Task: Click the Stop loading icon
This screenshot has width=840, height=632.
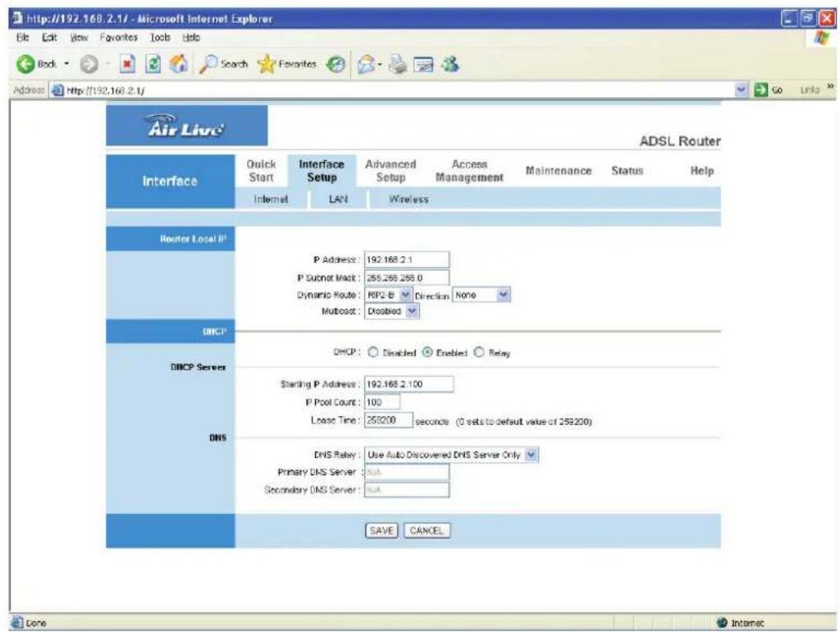Action: pyautogui.click(x=127, y=64)
